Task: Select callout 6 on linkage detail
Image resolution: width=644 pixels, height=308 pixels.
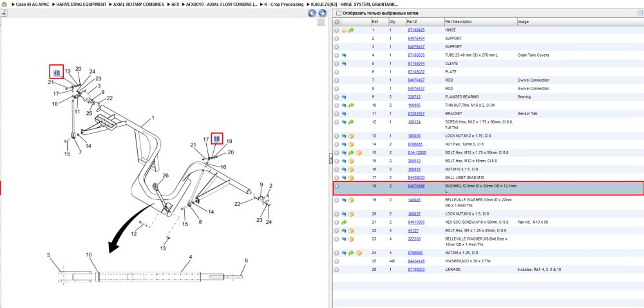Action: (246, 260)
